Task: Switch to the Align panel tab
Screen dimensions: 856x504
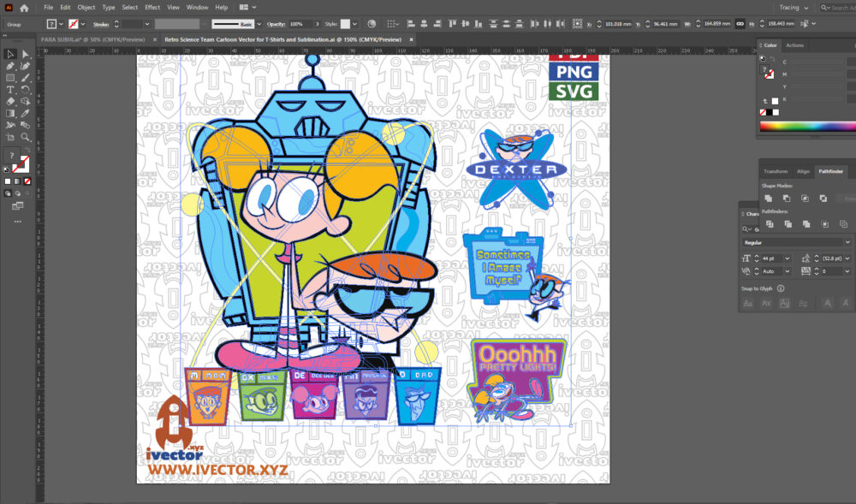Action: (803, 171)
